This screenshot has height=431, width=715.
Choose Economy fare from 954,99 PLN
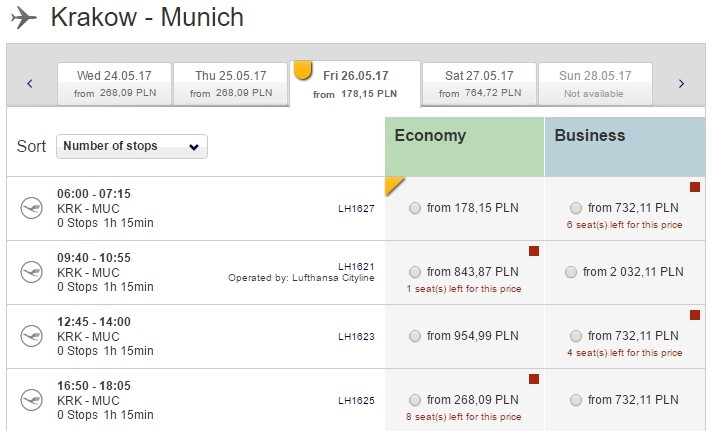coord(414,336)
